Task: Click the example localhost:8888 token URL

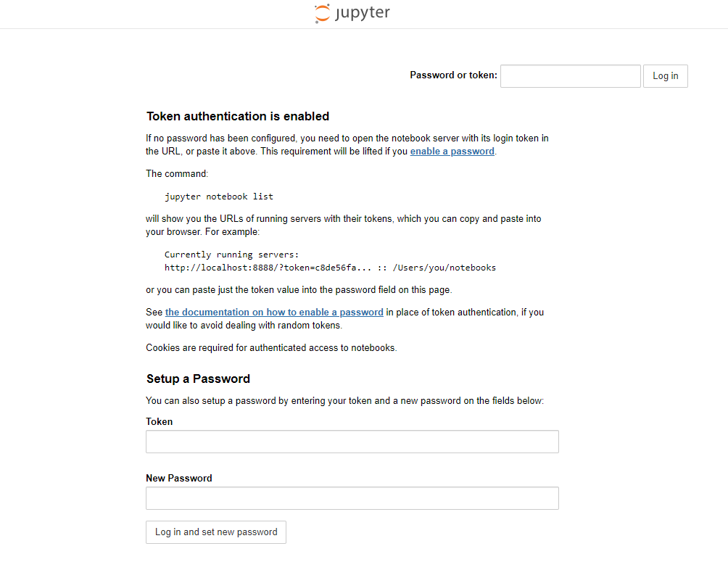Action: (x=268, y=268)
